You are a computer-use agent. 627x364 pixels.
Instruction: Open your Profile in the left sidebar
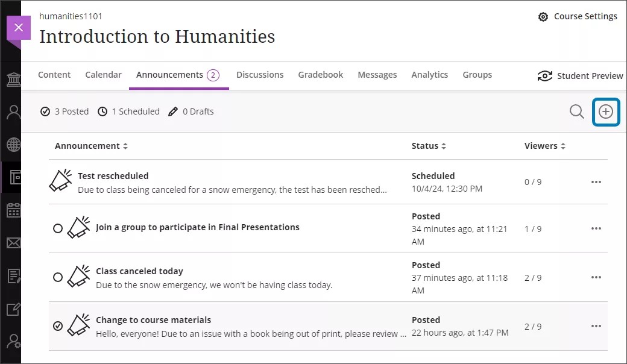pos(13,111)
